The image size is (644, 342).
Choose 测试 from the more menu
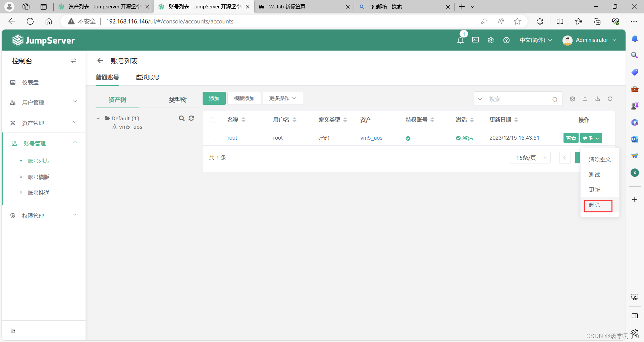click(600, 175)
